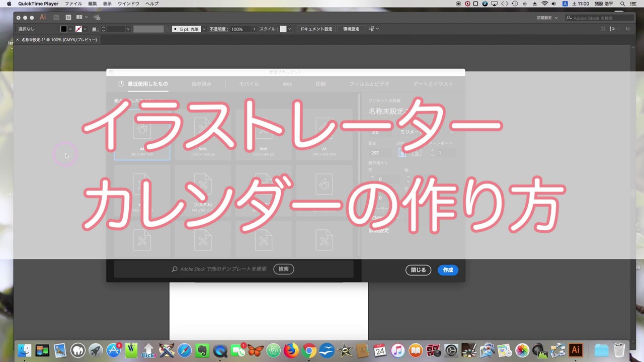Open Finder from the Dock
This screenshot has height=362, width=644.
click(x=24, y=350)
